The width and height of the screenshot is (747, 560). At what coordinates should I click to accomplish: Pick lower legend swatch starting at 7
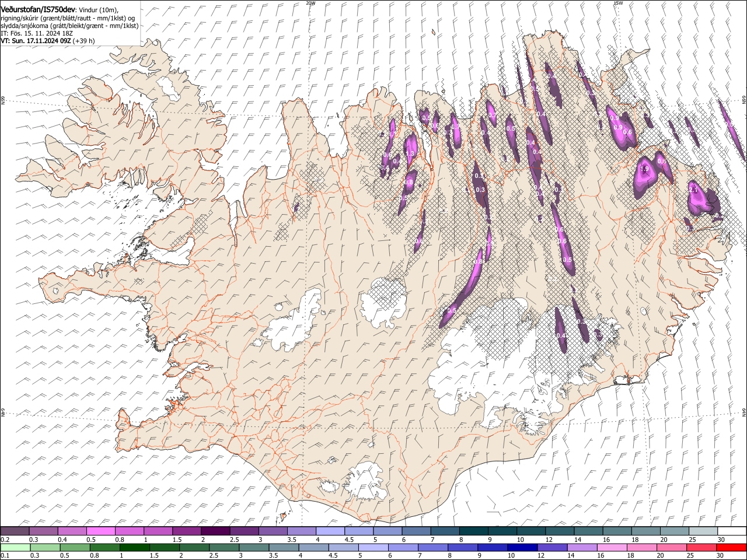[x=432, y=547]
